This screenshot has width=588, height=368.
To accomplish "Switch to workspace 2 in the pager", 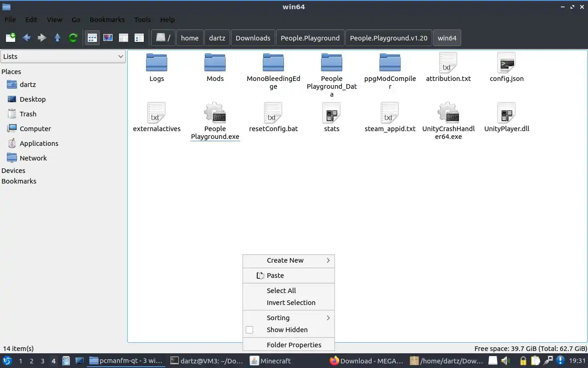I will click(31, 361).
